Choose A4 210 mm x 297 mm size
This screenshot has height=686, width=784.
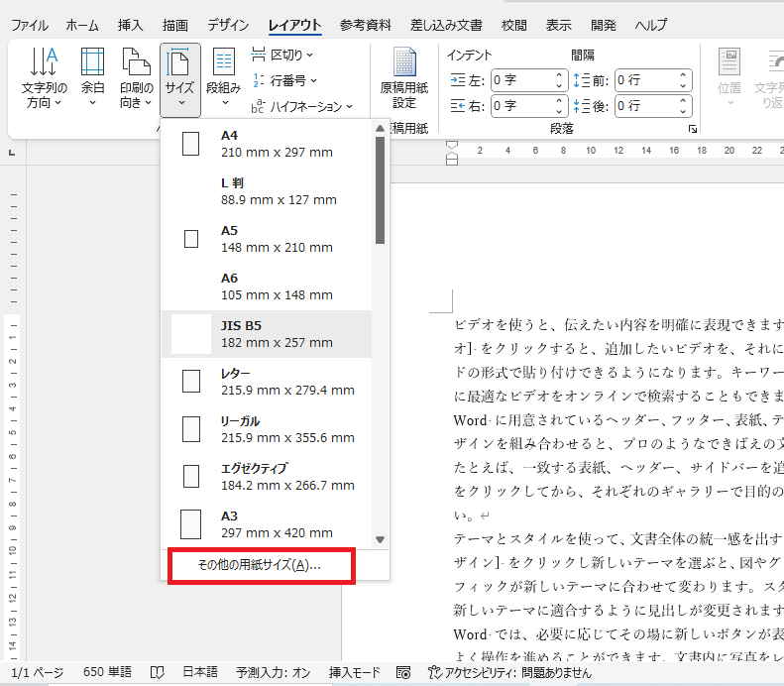pos(267,144)
